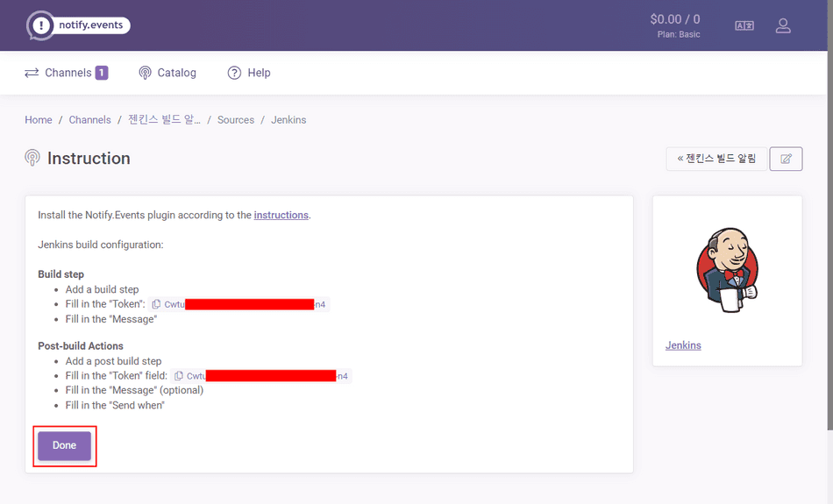
Task: Open the Catalog menu
Action: (x=167, y=73)
